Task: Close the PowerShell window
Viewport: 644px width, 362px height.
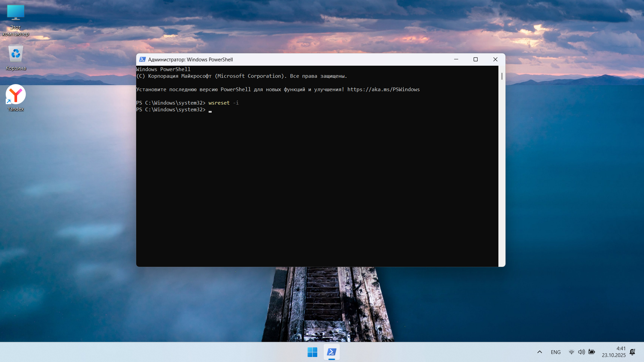Action: tap(495, 59)
